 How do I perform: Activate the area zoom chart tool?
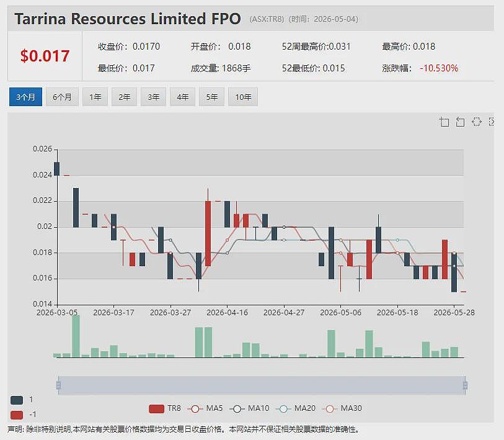[444, 122]
